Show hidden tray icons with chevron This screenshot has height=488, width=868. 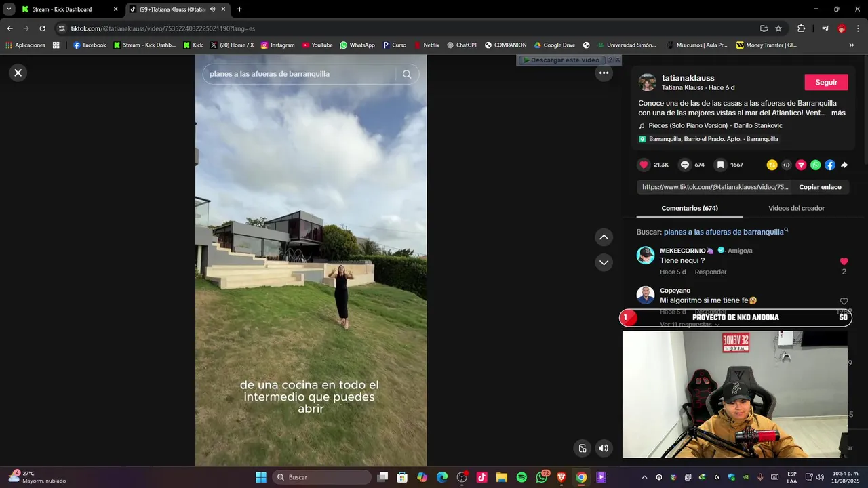click(x=644, y=477)
